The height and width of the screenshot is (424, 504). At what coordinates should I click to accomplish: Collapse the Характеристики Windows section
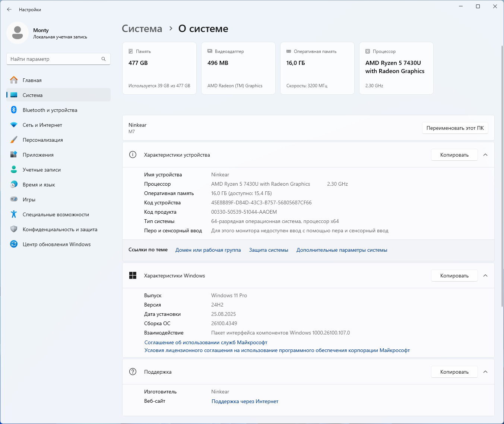coord(485,276)
